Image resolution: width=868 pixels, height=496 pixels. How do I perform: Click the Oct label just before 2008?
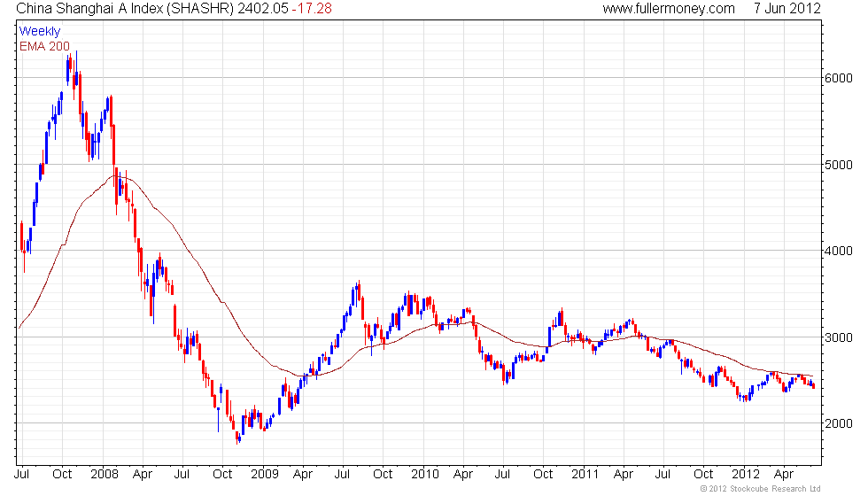tap(62, 474)
